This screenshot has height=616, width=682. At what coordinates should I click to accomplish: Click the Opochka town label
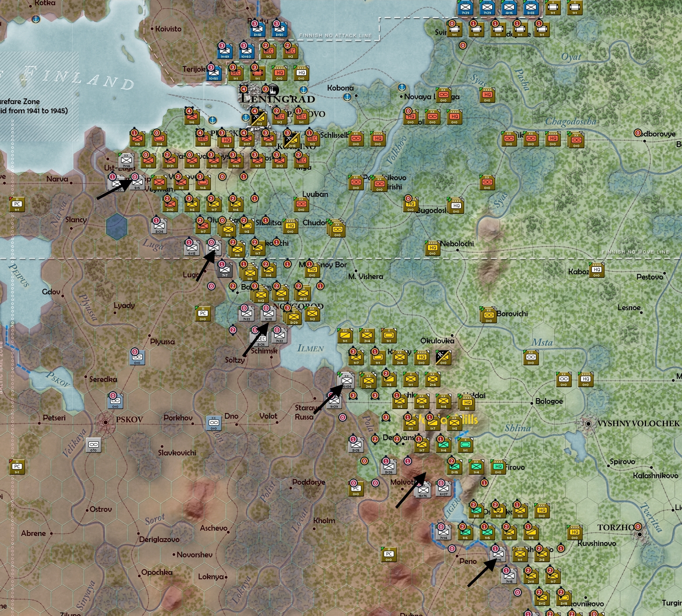(157, 572)
